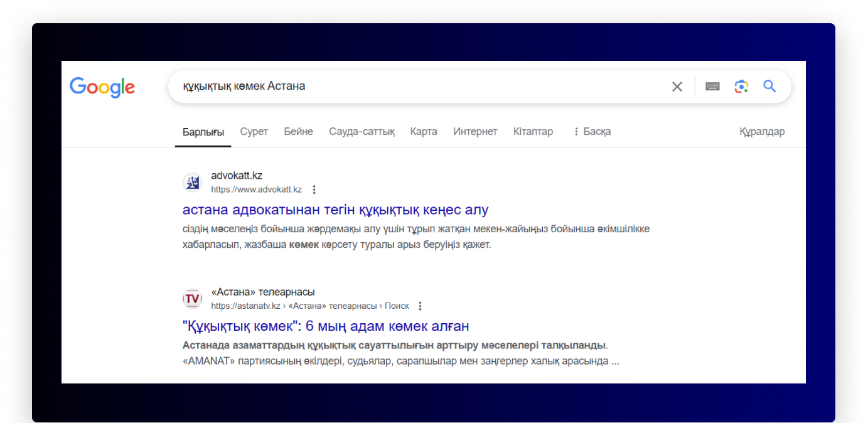Visit the https://www.advokatt.kz URL link

point(256,189)
